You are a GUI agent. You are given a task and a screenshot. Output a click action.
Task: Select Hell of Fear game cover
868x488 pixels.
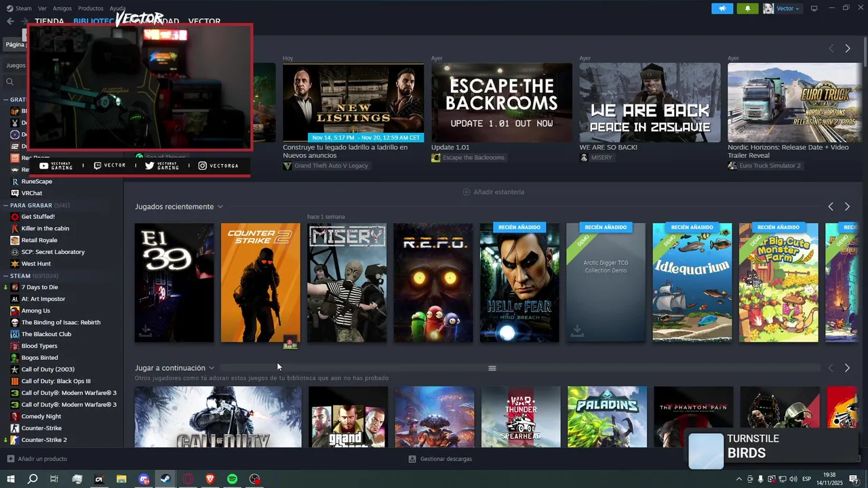519,283
